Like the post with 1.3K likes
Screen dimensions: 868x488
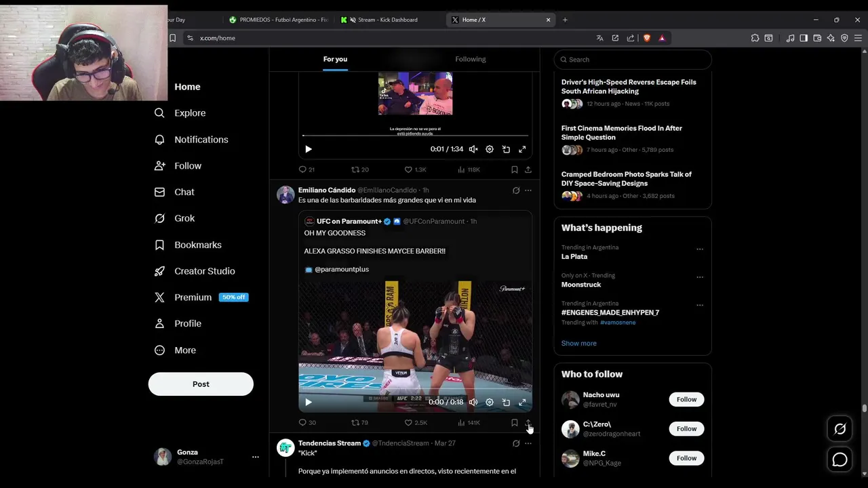coord(415,169)
